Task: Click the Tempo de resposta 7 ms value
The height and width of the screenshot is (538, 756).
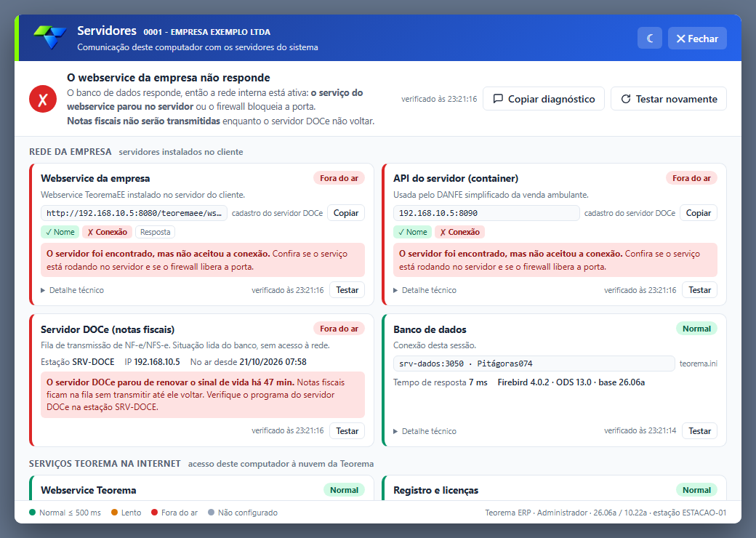Action: pyautogui.click(x=478, y=382)
